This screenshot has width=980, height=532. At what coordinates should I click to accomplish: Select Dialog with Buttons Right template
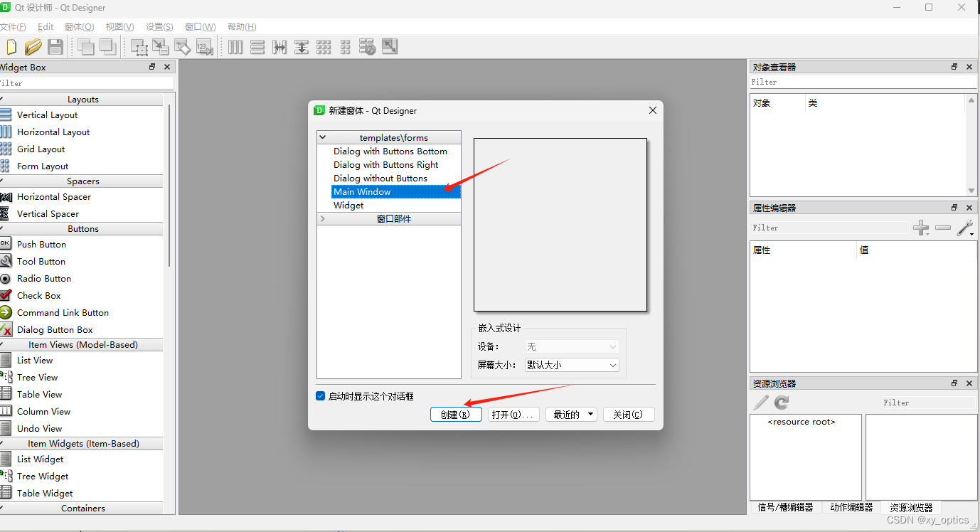[386, 165]
